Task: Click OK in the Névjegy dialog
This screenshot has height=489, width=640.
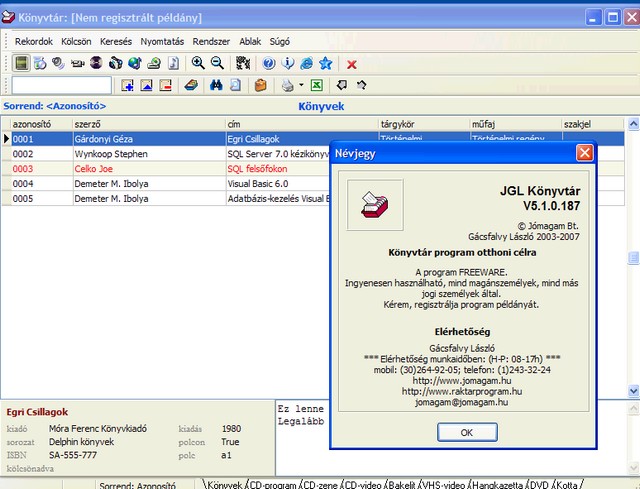Action: 467,432
